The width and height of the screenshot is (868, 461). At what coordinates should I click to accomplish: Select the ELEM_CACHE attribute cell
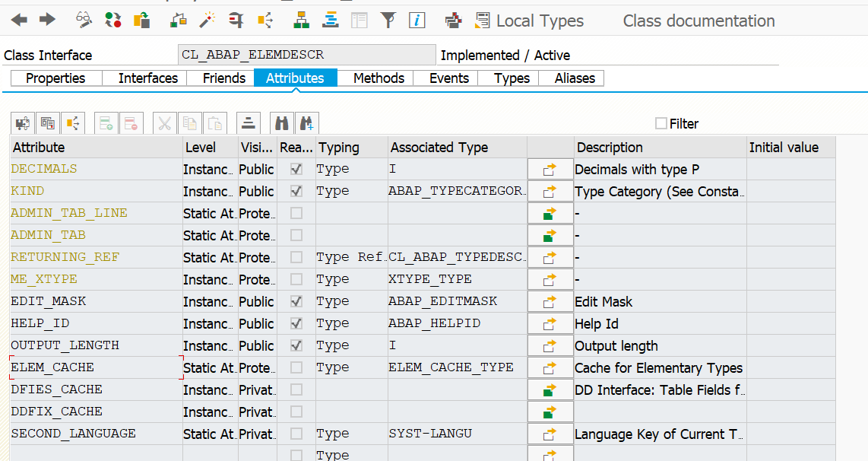coord(97,367)
